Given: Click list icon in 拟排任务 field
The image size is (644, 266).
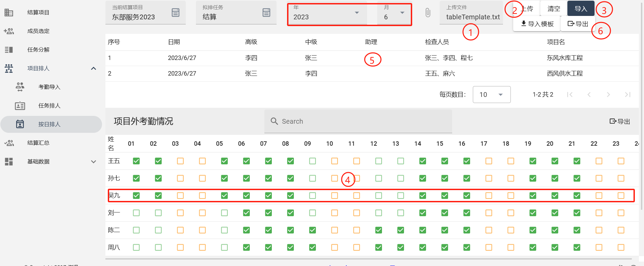Looking at the screenshot, I should coord(266,13).
